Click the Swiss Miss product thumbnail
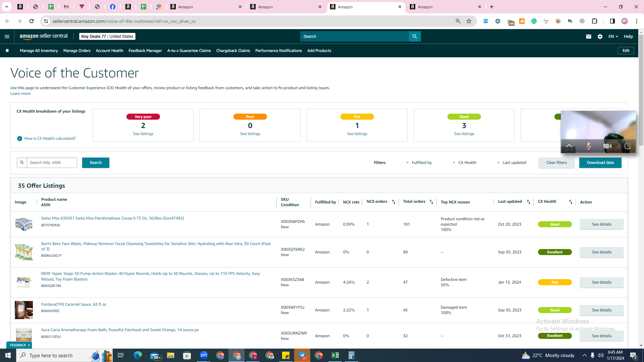 point(24,224)
